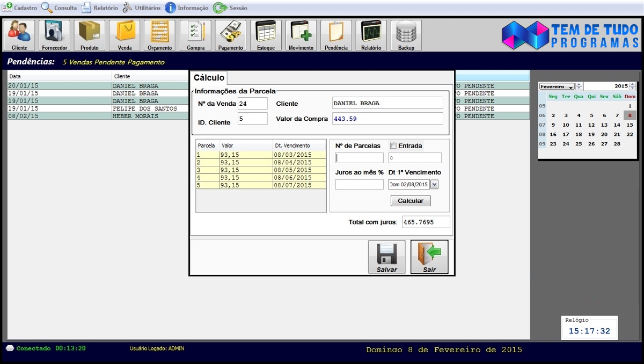Open the Orçamento abacus icon
Viewport: 644px width, 364px height.
[x=160, y=35]
